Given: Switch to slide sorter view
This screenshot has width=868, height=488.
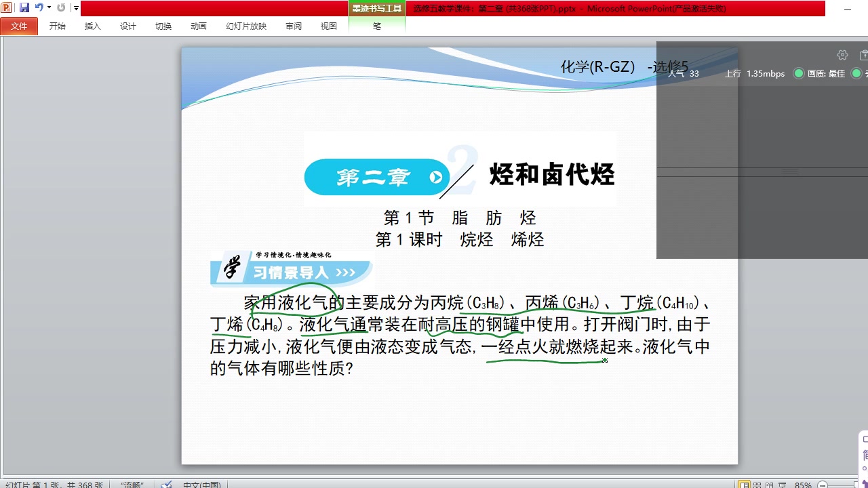Looking at the screenshot, I should 757,483.
